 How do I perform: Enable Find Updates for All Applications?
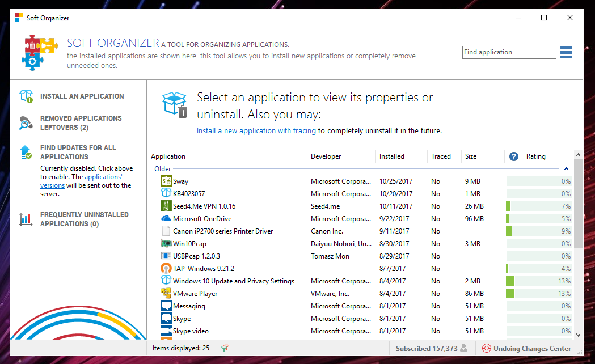(x=78, y=152)
